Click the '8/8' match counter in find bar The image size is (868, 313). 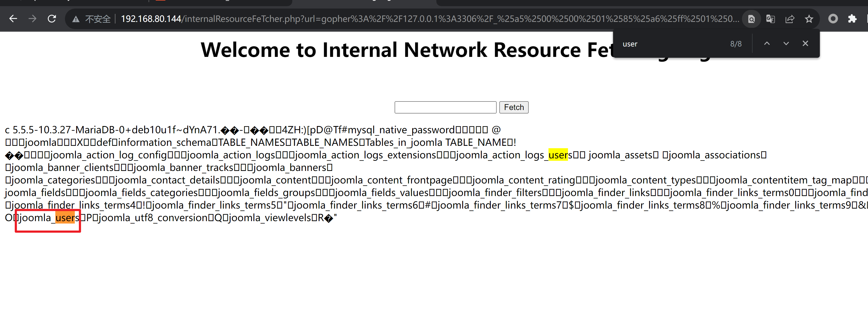(x=736, y=44)
